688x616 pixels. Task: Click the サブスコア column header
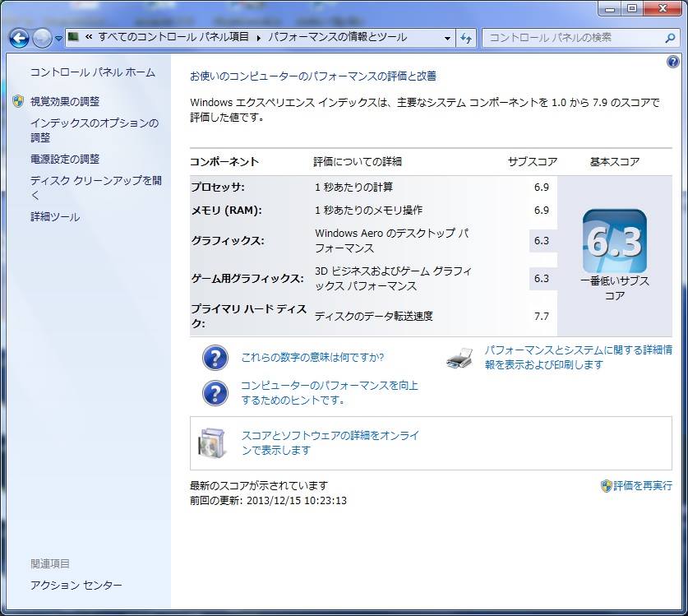(533, 161)
